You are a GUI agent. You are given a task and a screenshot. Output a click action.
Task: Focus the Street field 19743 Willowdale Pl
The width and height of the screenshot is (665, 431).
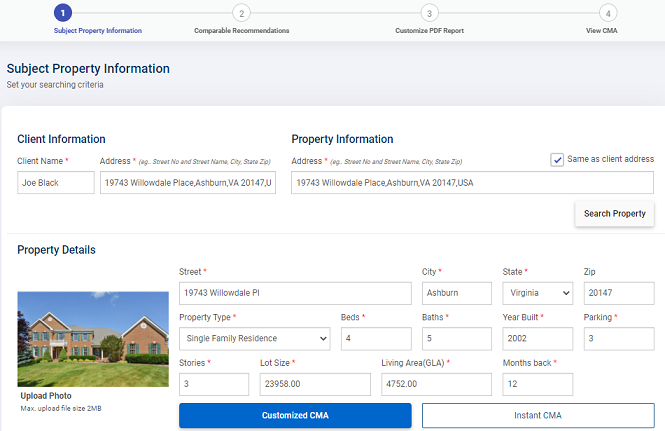[x=295, y=293]
